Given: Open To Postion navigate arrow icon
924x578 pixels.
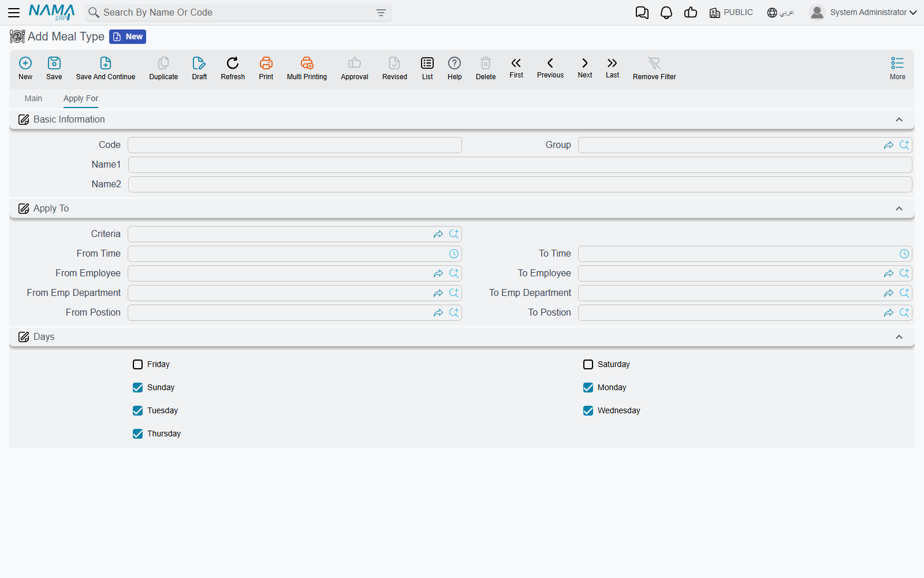Looking at the screenshot, I should click(889, 313).
